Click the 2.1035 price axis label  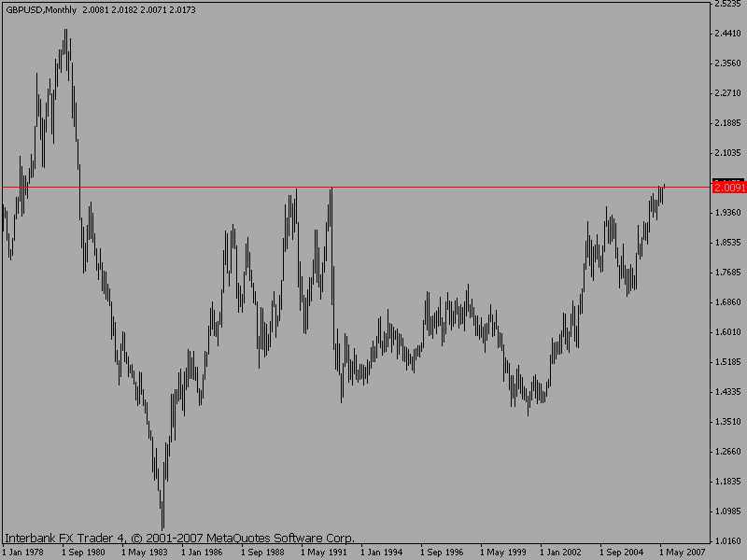tap(727, 153)
